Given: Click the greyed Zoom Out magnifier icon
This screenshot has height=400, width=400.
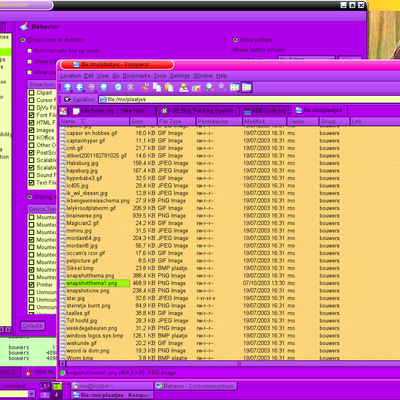Looking at the screenshot, I should [x=222, y=87].
